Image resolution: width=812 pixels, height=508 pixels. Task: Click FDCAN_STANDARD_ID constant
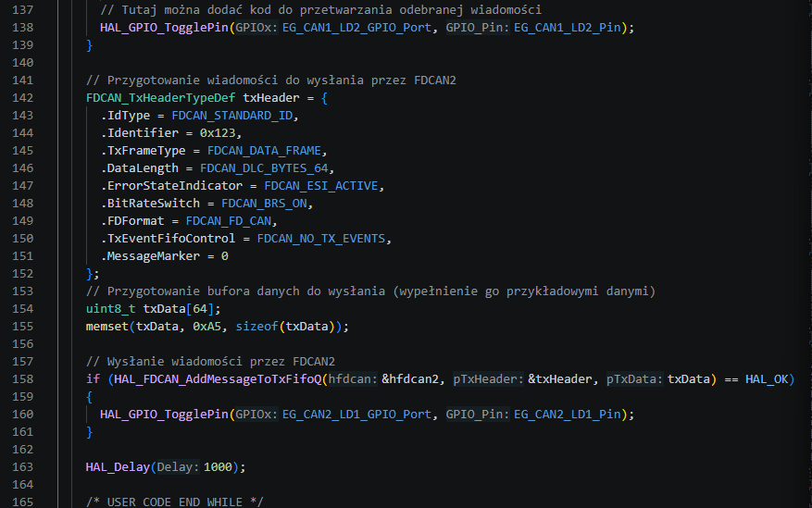point(232,116)
